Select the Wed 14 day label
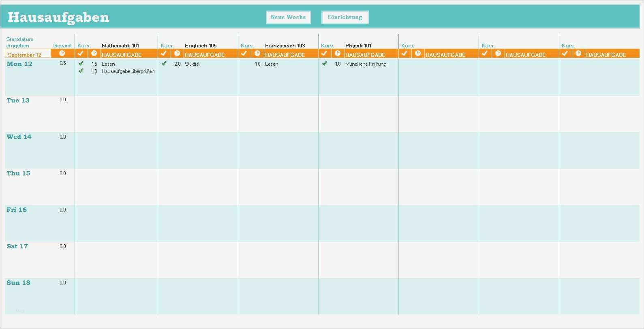The image size is (644, 329). pos(19,137)
